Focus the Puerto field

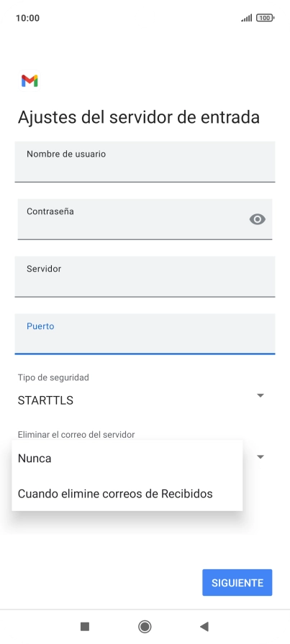click(145, 334)
